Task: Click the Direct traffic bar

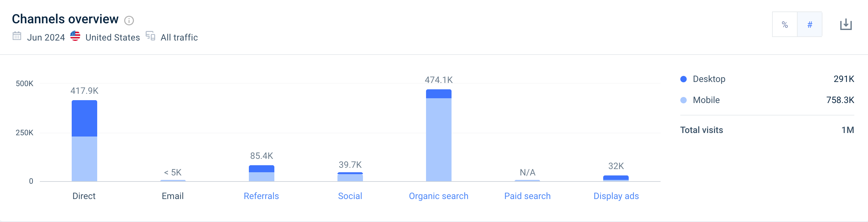Action: tap(84, 142)
